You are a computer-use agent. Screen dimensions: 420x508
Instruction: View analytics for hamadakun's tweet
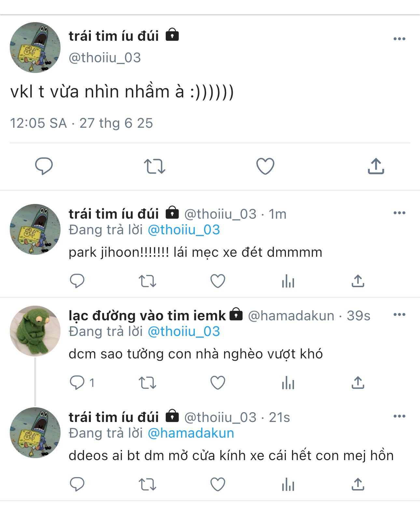[x=288, y=383]
